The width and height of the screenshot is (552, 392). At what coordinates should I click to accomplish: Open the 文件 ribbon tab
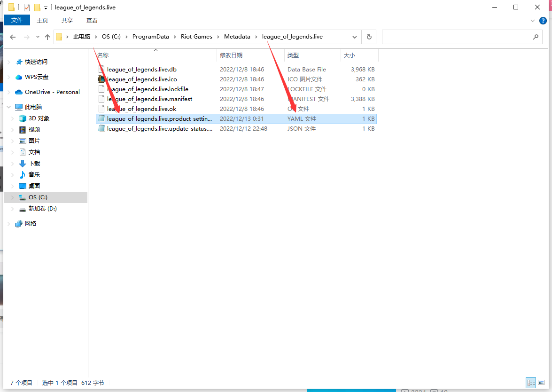pos(17,20)
